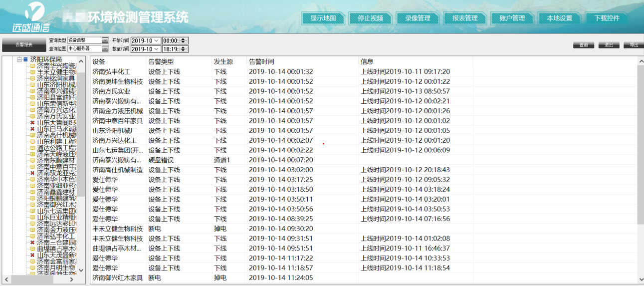Click the 下载控件 tab

pos(607,18)
